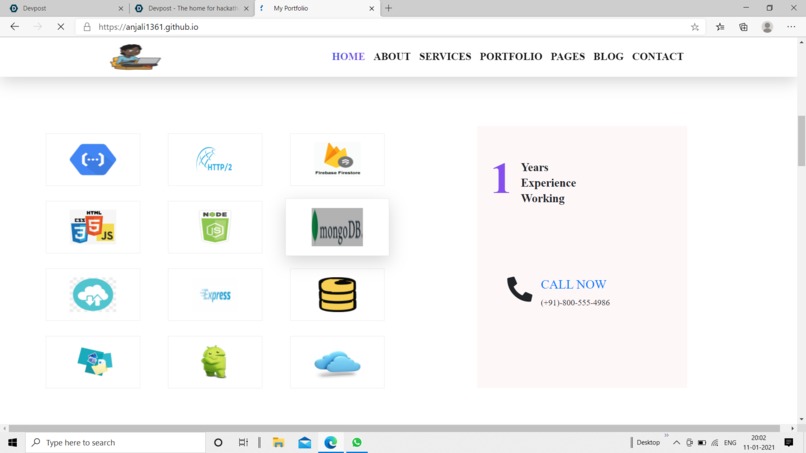Image resolution: width=806 pixels, height=453 pixels.
Task: Click the Google Cloud Functions icon card
Action: (93, 159)
